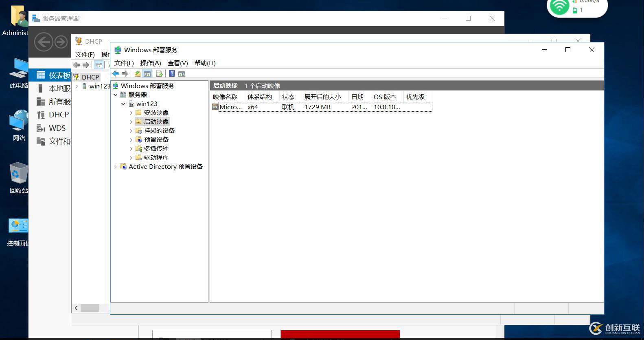Expand the 挂起的设备 node
This screenshot has height=340, width=644.
[x=131, y=131]
